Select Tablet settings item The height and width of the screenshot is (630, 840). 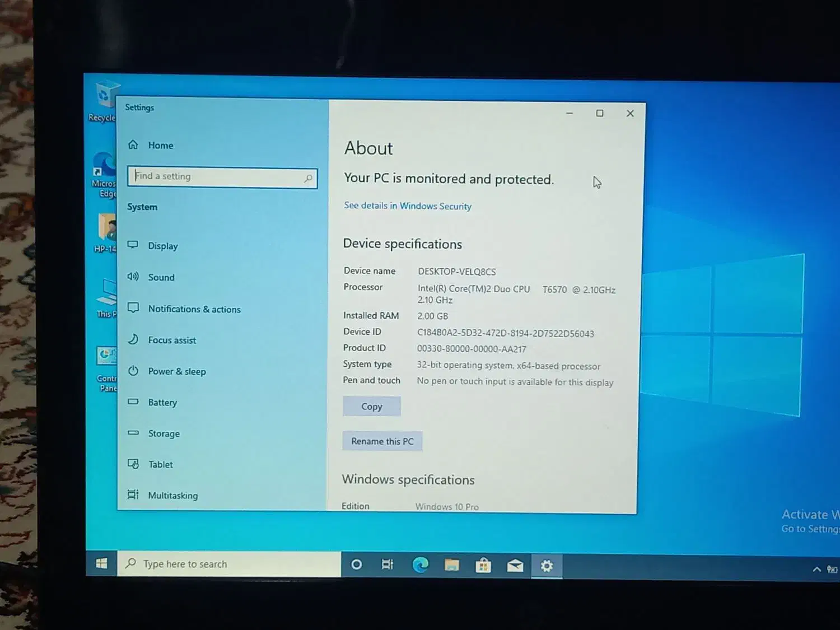click(x=160, y=464)
